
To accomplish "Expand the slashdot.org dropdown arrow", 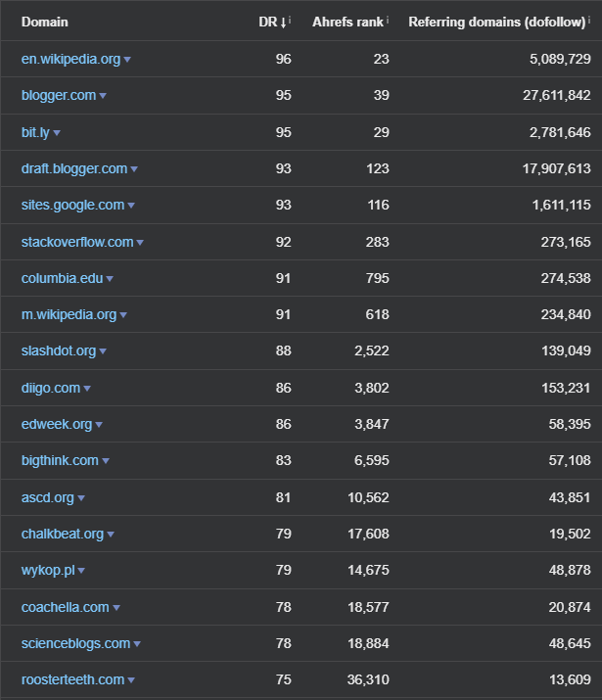I will [103, 351].
